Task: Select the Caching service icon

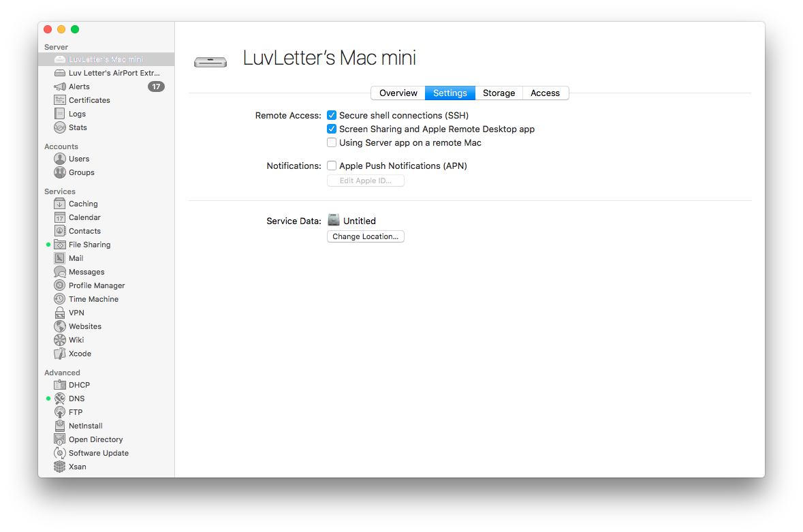Action: pyautogui.click(x=60, y=204)
